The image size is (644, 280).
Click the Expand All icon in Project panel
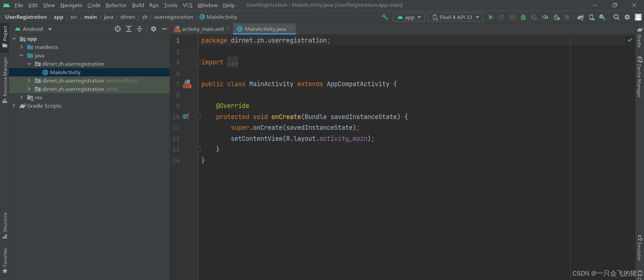129,29
